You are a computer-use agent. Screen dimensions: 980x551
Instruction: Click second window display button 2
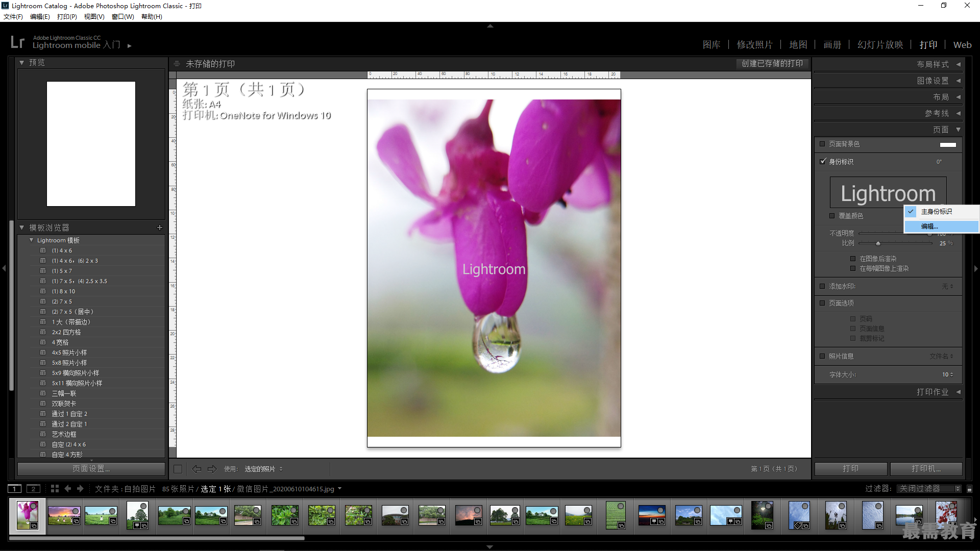coord(33,489)
